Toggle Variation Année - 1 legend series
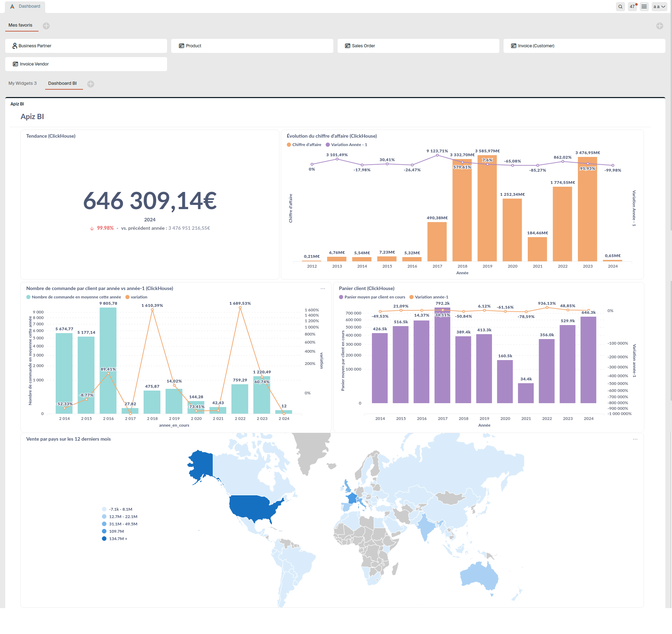 pos(346,145)
